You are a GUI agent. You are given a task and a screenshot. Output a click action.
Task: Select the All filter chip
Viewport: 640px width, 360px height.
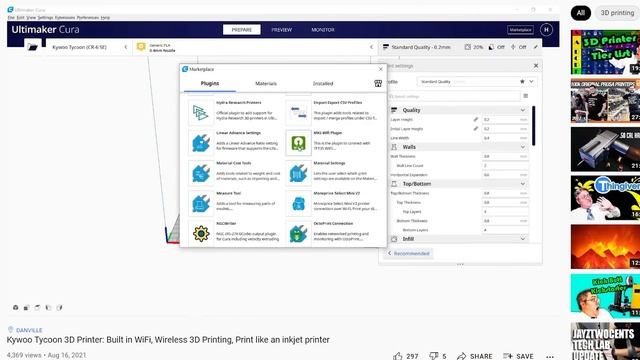point(580,13)
